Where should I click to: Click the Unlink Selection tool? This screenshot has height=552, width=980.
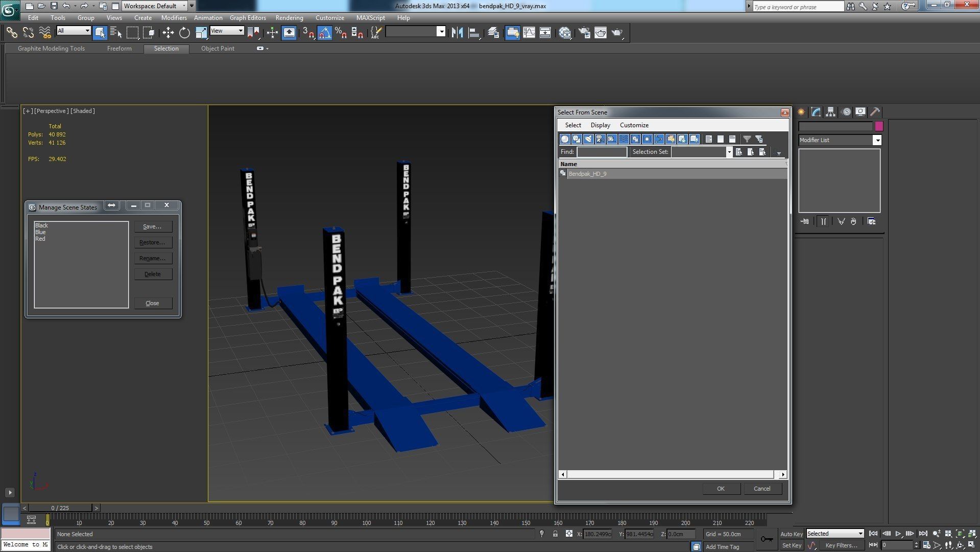(x=28, y=33)
